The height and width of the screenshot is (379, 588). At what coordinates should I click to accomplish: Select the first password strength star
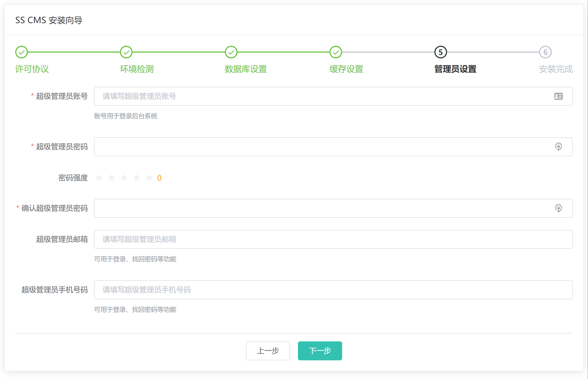point(99,178)
